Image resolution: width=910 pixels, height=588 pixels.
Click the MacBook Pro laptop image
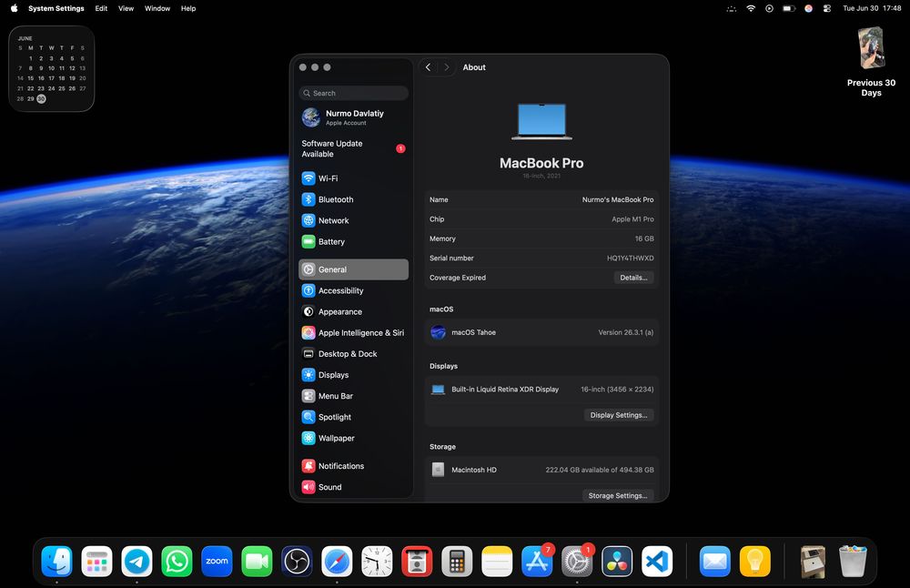(x=541, y=121)
